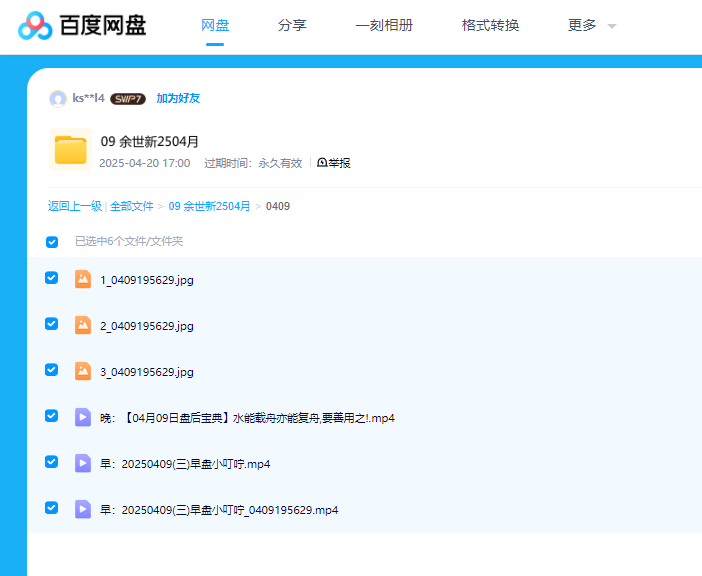The width and height of the screenshot is (702, 576).
Task: Click video icon for the 晚 盘后宝典 mp4
Action: click(83, 417)
